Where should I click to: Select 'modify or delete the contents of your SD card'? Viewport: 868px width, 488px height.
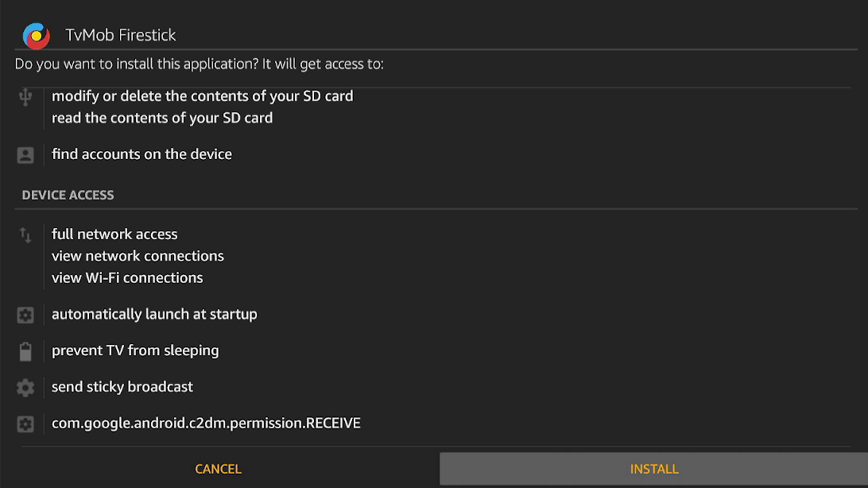202,95
